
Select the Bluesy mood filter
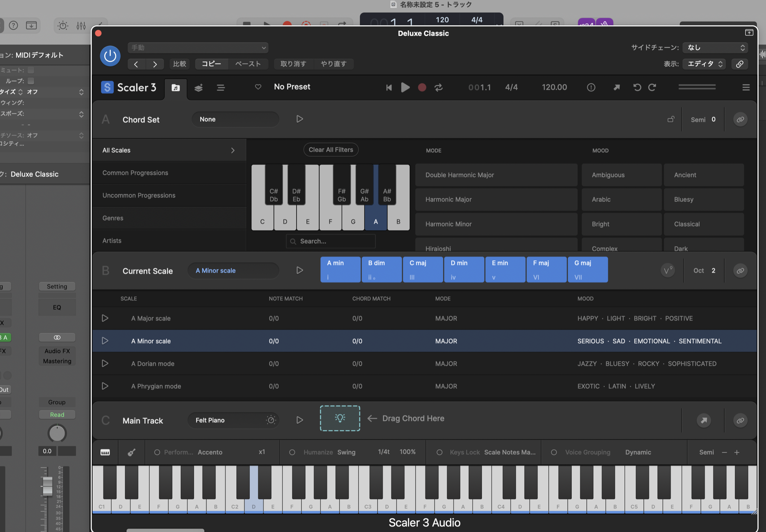click(704, 199)
